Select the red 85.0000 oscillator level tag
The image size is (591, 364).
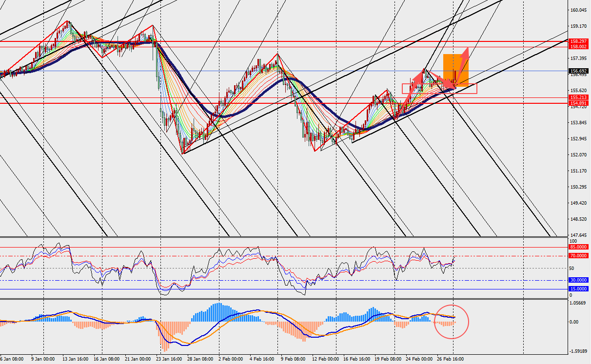(x=578, y=247)
